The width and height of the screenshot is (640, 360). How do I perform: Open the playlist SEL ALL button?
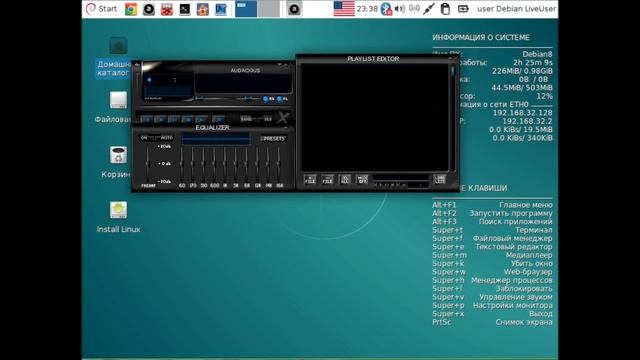pyautogui.click(x=345, y=180)
